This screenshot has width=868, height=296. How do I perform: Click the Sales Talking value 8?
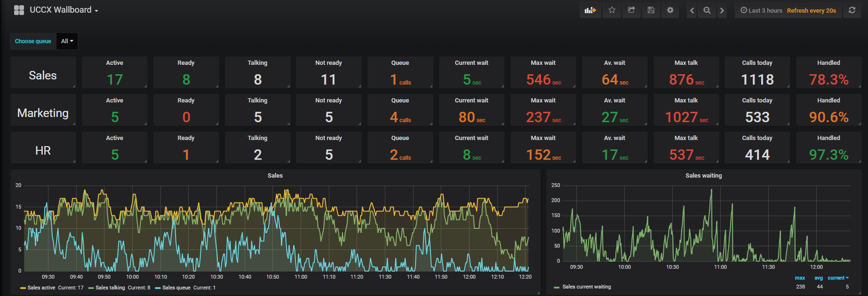[x=258, y=79]
